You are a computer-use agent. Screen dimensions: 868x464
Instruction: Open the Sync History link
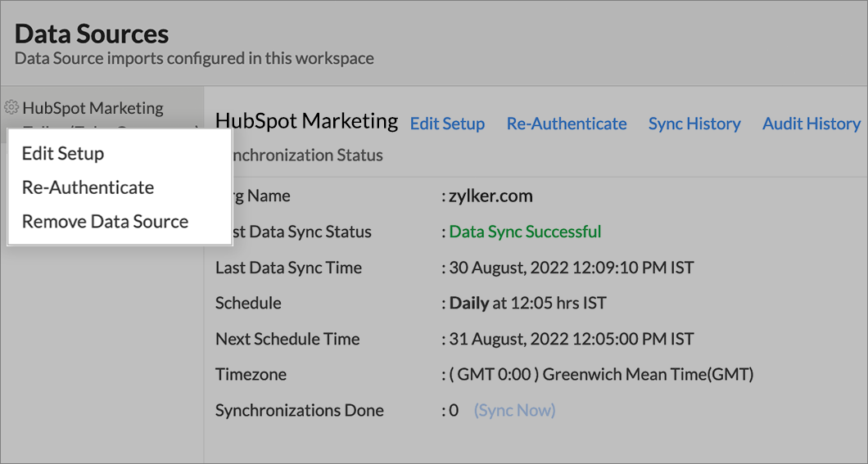coord(694,124)
